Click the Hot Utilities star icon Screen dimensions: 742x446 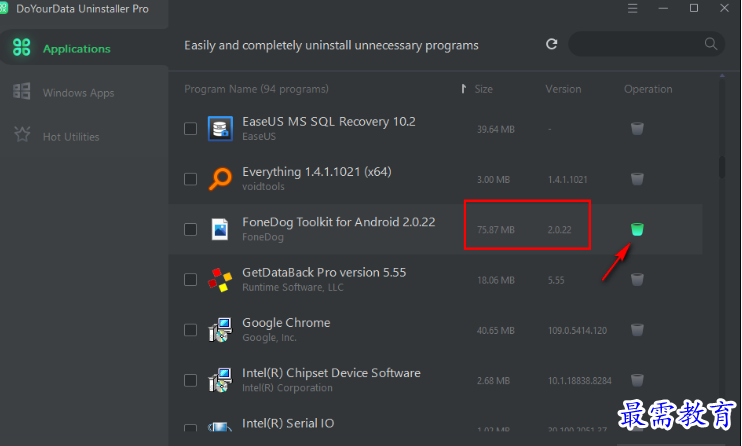pos(22,134)
